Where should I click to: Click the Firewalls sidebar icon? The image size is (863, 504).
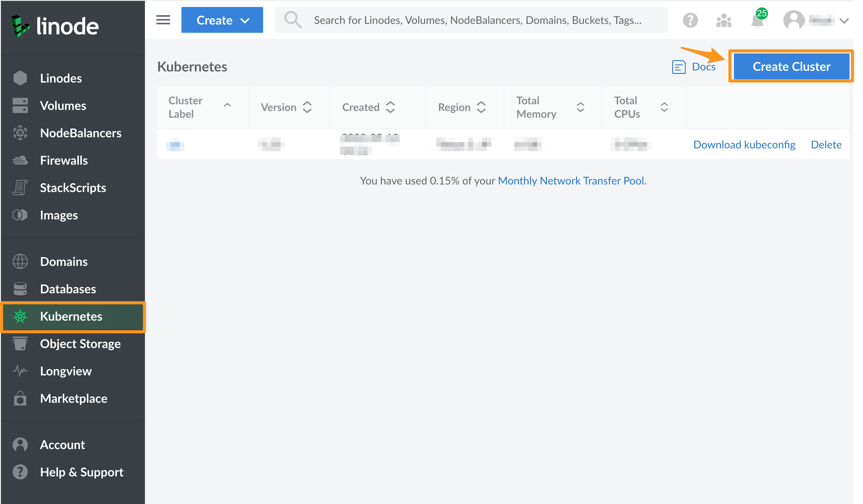(20, 160)
